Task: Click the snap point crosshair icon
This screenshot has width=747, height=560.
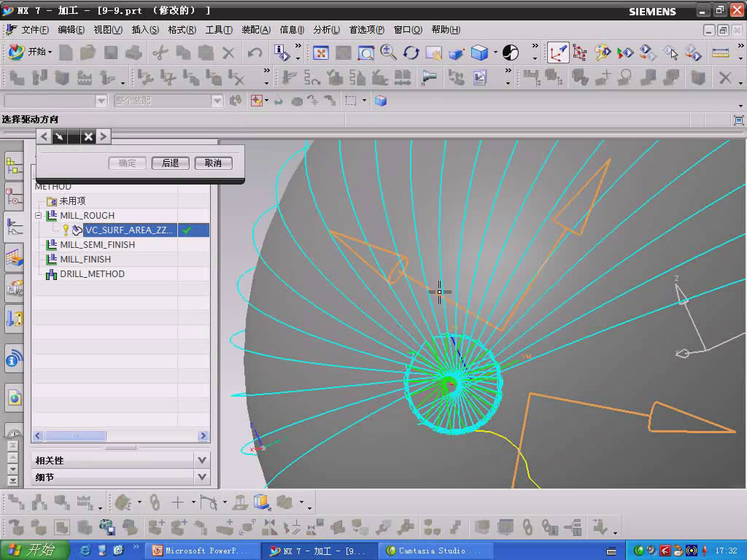Action: point(256,101)
